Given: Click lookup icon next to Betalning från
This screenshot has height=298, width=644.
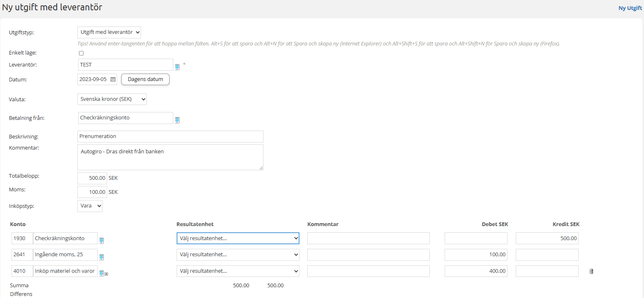Looking at the screenshot, I should pos(177,120).
